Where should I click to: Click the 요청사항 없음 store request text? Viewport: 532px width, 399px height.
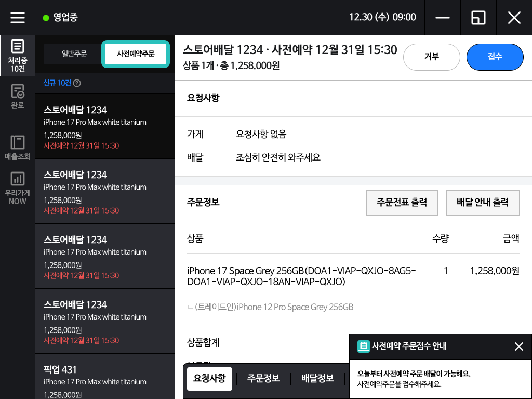[261, 135]
